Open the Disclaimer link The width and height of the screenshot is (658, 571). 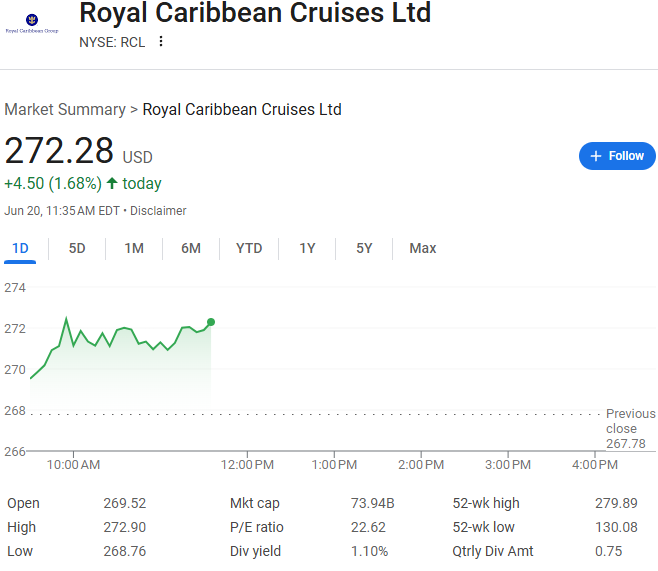tap(158, 211)
